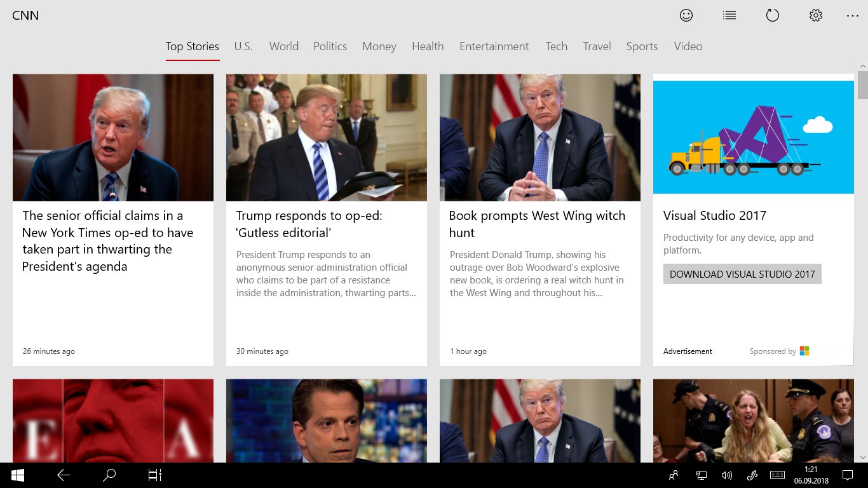
Task: Open the touch keyboard icon
Action: coord(777,475)
